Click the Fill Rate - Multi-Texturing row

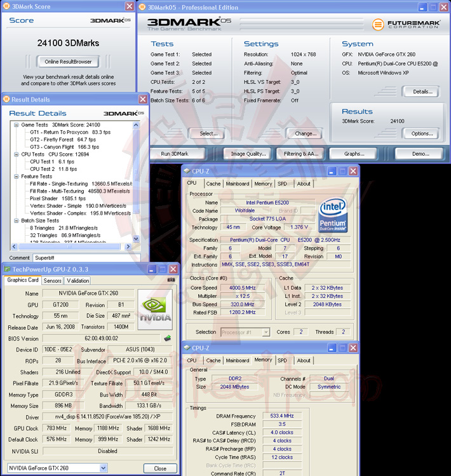[x=80, y=191]
